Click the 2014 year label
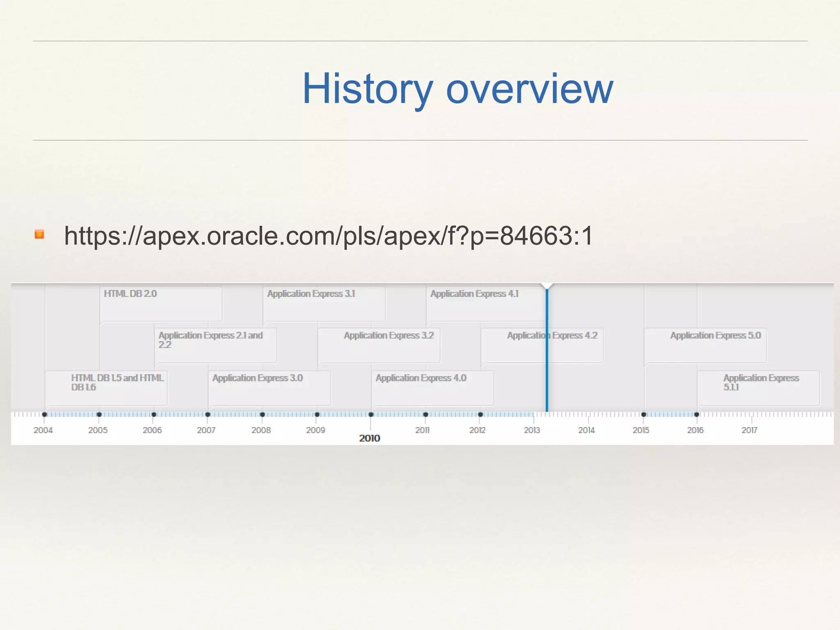Image resolution: width=840 pixels, height=630 pixels. pyautogui.click(x=587, y=430)
